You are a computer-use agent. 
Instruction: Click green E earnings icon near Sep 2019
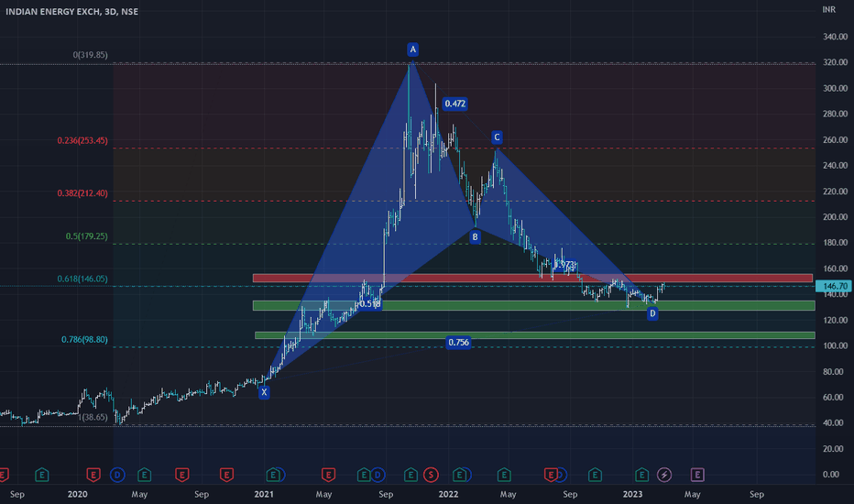[41, 475]
